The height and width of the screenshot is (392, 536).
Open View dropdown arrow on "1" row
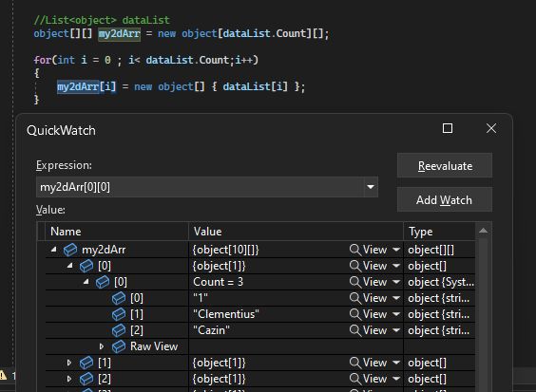point(396,298)
